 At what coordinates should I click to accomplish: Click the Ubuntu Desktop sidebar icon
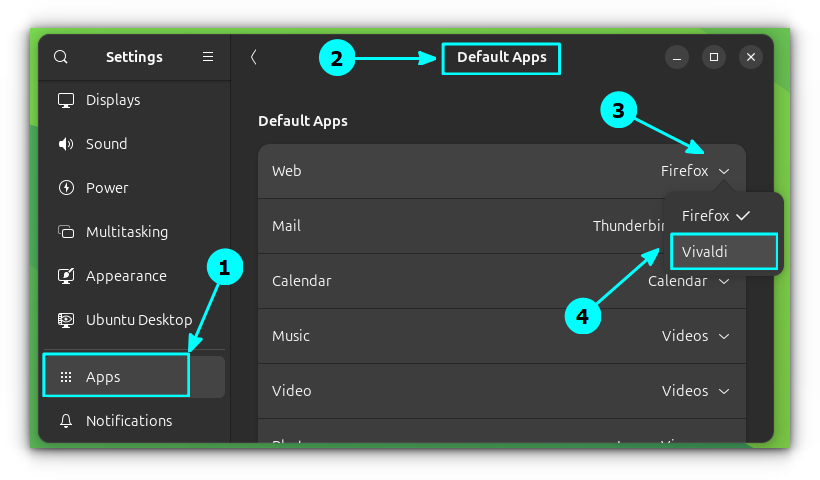[66, 320]
